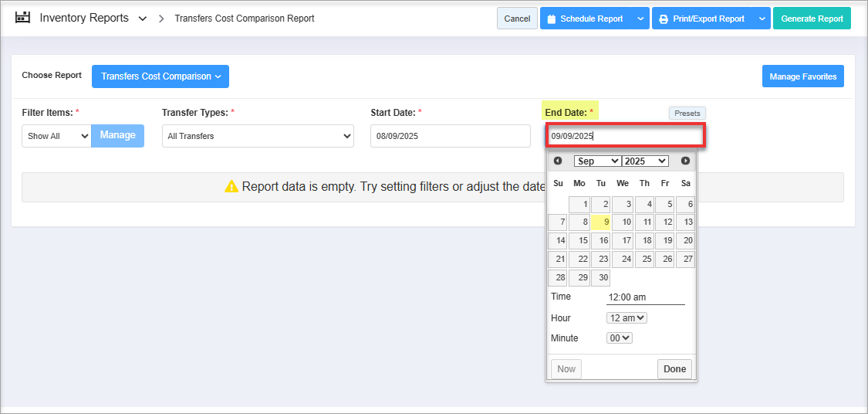Open the Transfers Cost Comparison report selector

click(160, 76)
